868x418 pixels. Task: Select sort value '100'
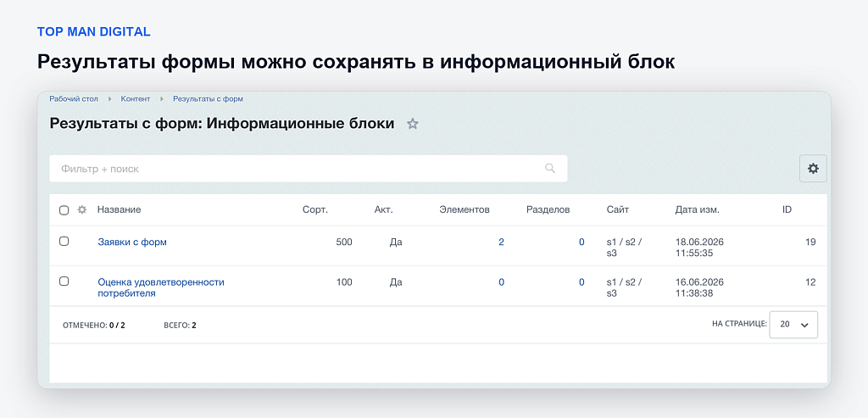click(344, 281)
